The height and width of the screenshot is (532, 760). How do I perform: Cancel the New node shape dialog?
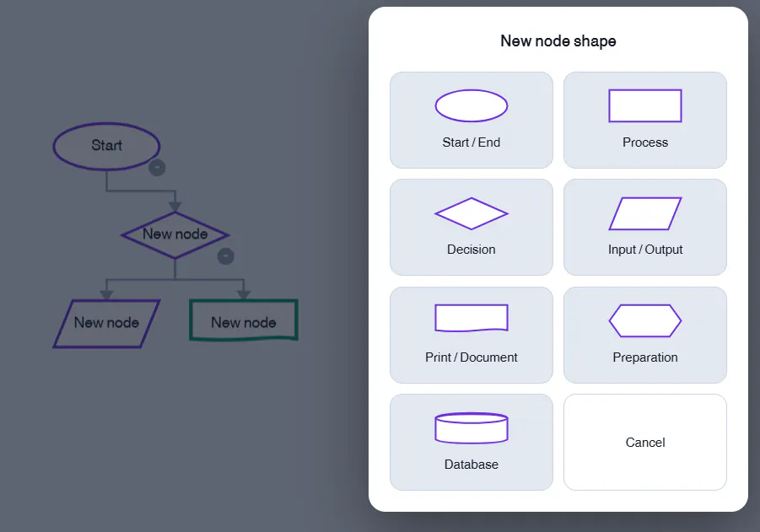645,442
